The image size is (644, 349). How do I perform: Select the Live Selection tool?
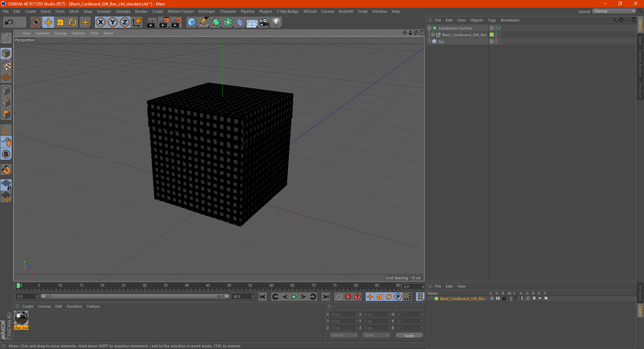36,22
